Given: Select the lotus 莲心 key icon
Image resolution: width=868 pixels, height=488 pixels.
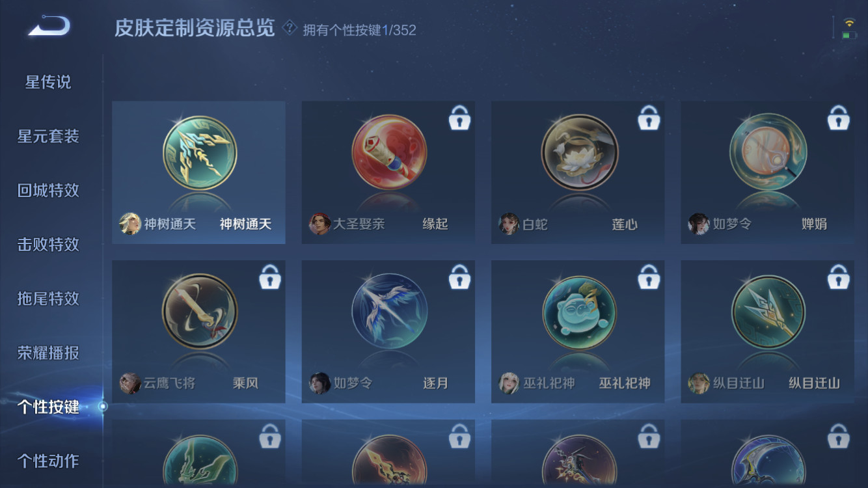Looking at the screenshot, I should click(x=579, y=153).
